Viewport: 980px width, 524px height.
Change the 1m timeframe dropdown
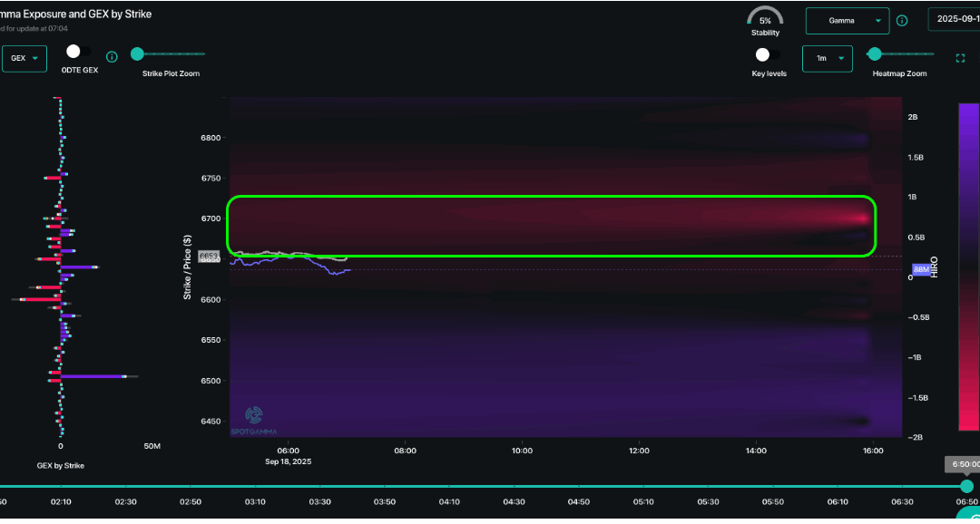pyautogui.click(x=827, y=57)
